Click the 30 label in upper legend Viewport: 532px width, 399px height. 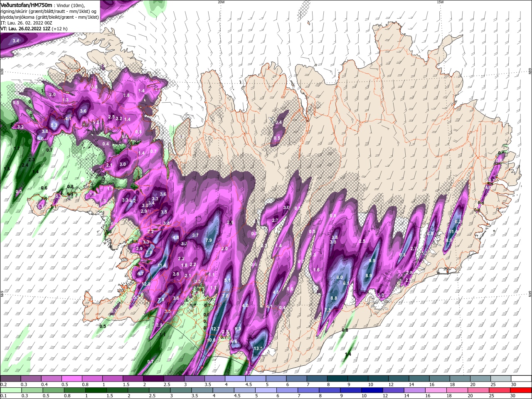click(x=513, y=384)
